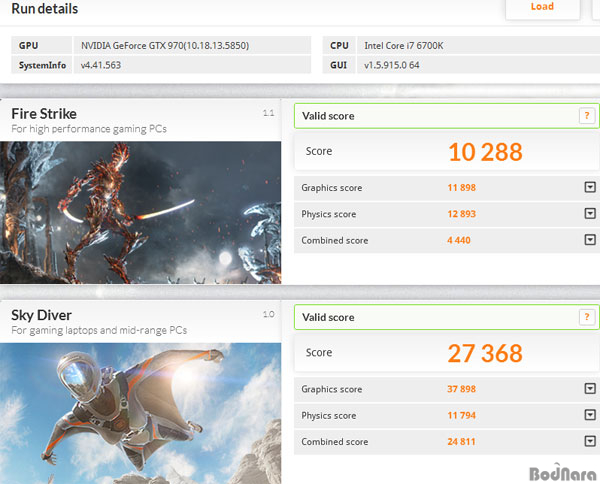Expand Sky Diver Graphics score details
The width and height of the screenshot is (600, 484).
coord(590,389)
